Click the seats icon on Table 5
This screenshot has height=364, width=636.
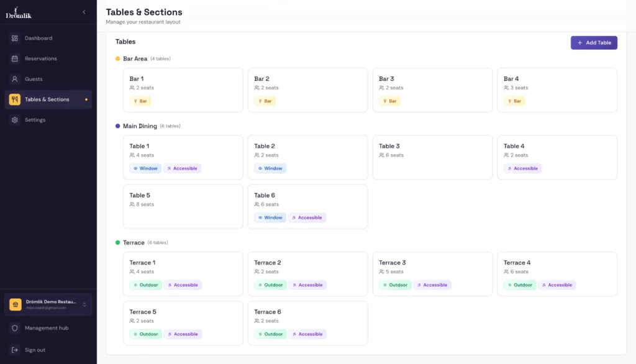(132, 204)
